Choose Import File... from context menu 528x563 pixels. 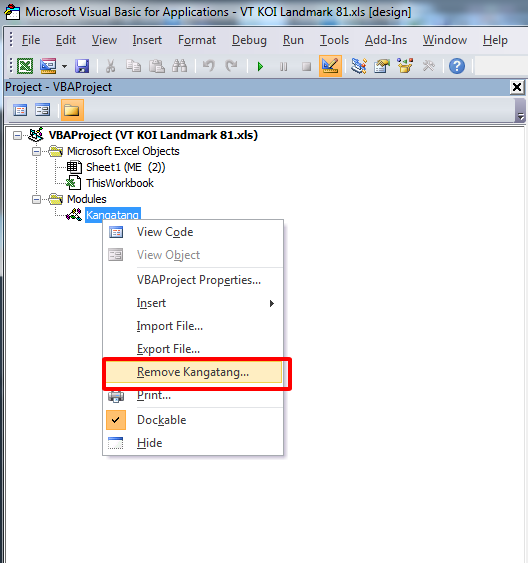(193, 326)
